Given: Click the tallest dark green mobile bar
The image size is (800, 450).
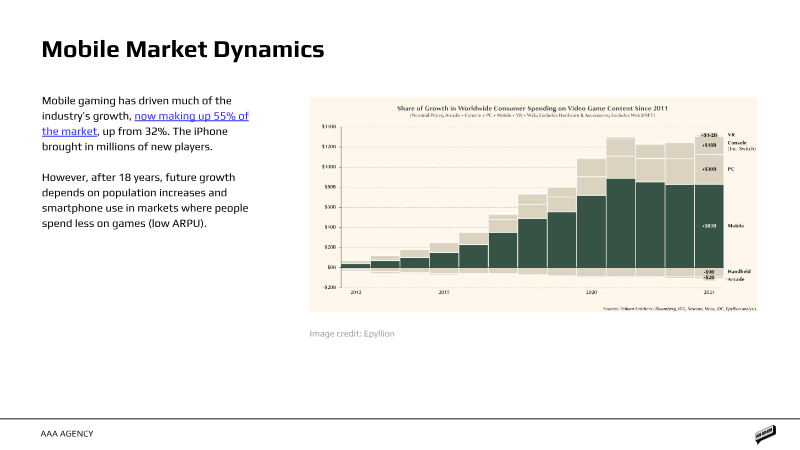Looking at the screenshot, I should [620, 225].
